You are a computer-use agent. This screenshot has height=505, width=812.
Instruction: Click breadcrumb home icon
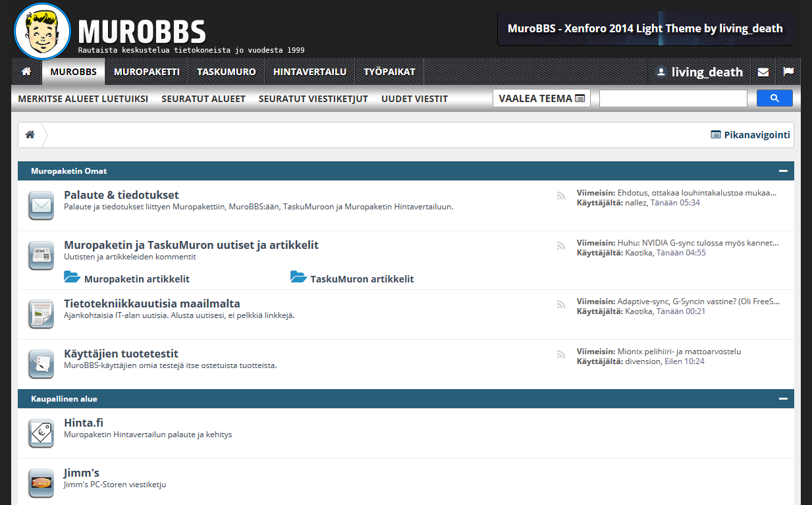[30, 134]
